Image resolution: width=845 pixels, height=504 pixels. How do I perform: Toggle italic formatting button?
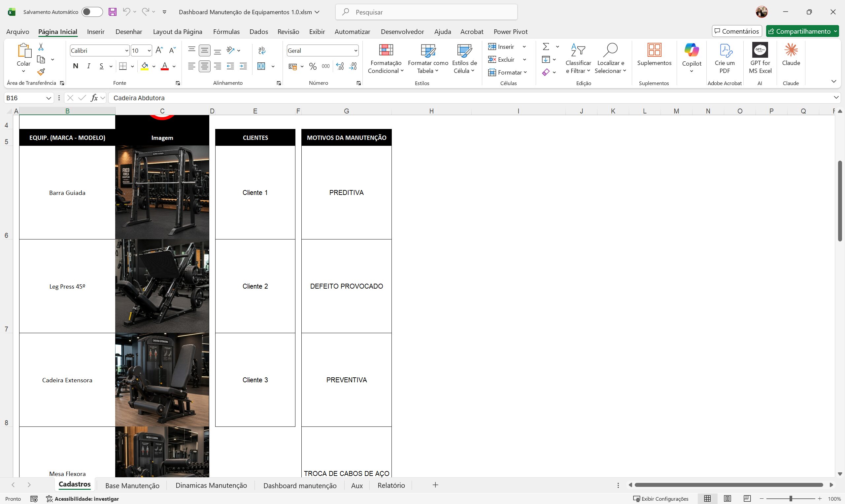coord(88,66)
